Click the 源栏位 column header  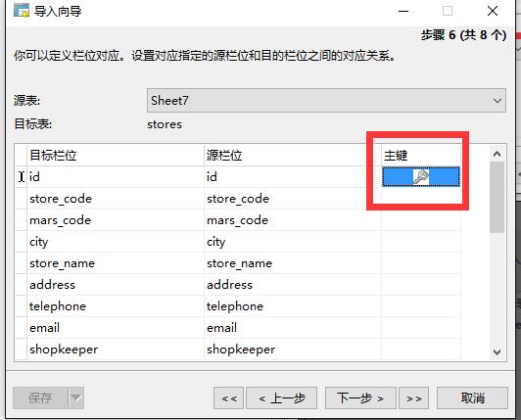(x=293, y=155)
